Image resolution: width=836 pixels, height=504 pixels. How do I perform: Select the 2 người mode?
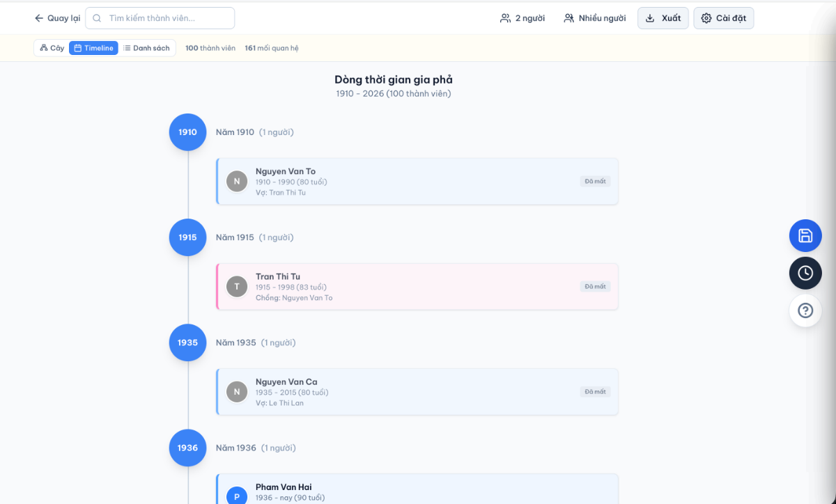(522, 18)
